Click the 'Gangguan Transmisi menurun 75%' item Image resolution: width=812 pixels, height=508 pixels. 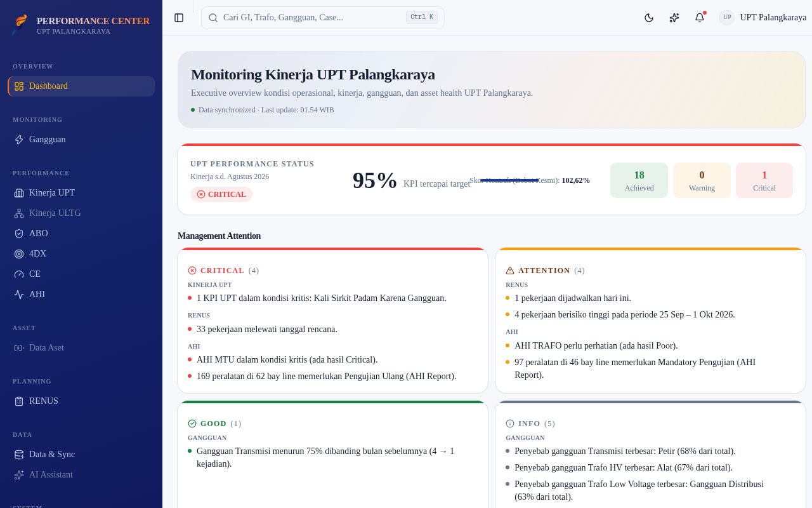click(x=325, y=457)
